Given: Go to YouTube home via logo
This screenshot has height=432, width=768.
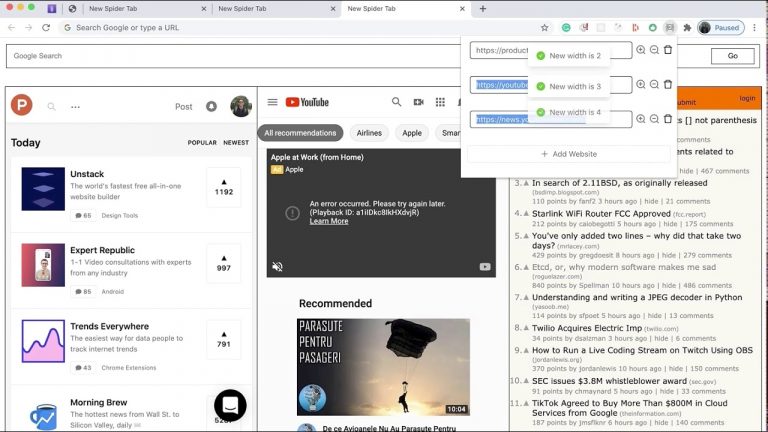Looking at the screenshot, I should 307,102.
